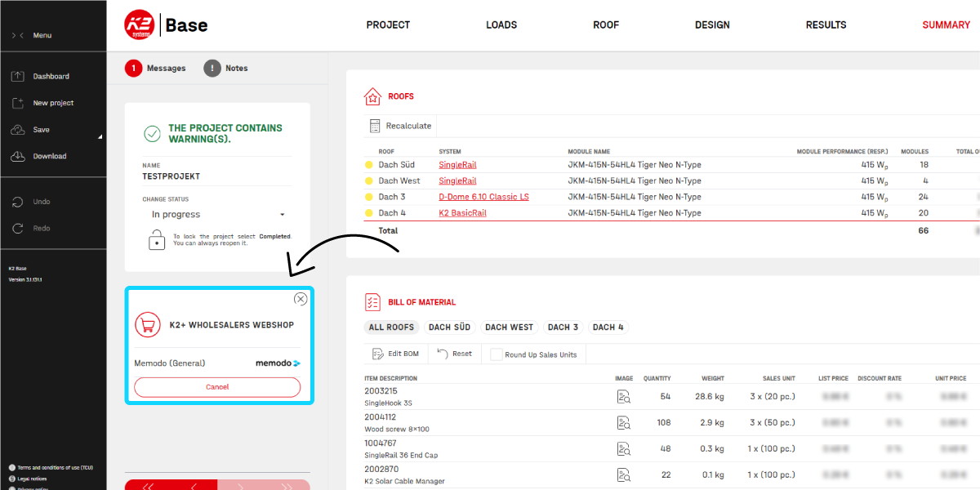Screen dimensions: 980x490
Task: Click the Total row label in Roofs table
Action: coord(388,231)
